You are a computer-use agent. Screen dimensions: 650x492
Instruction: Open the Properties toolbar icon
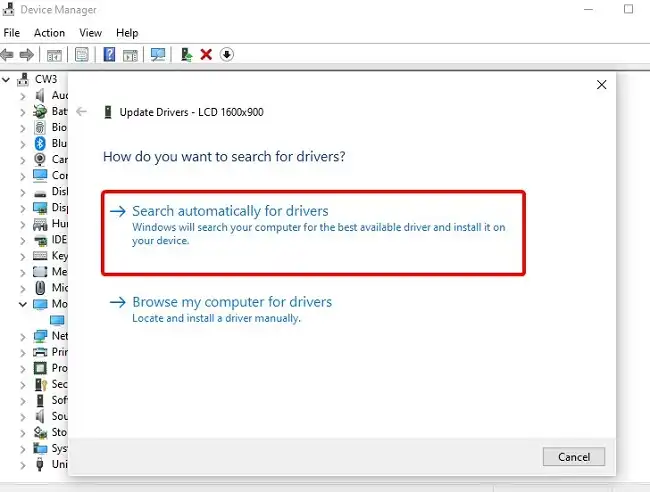(x=82, y=54)
